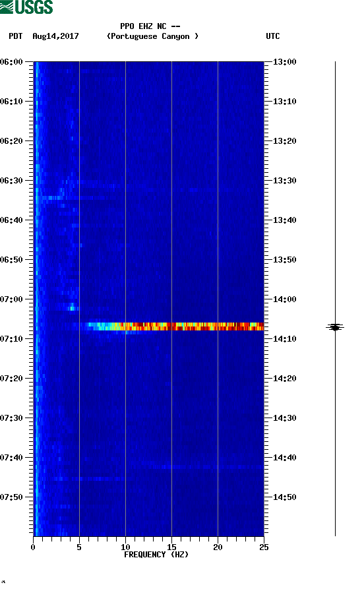Screen dimensions: 364x589
Task: Click the '07:50' PDT time label
Action: pos(12,497)
